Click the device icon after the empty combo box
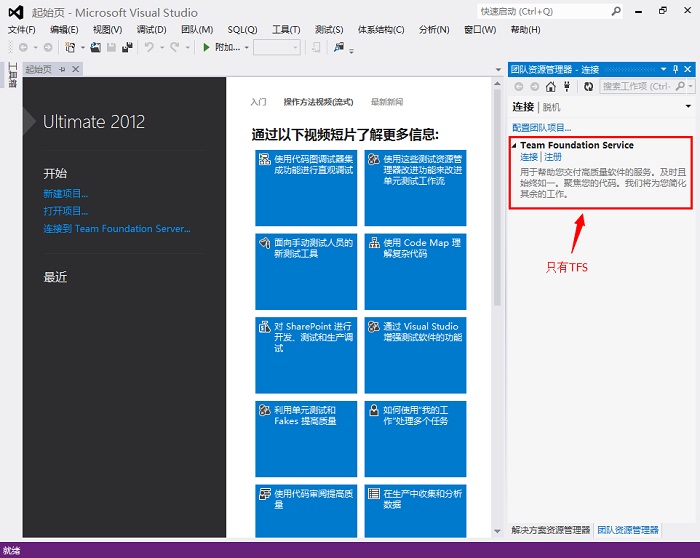Viewport: 700px width, 558px height. (x=316, y=47)
